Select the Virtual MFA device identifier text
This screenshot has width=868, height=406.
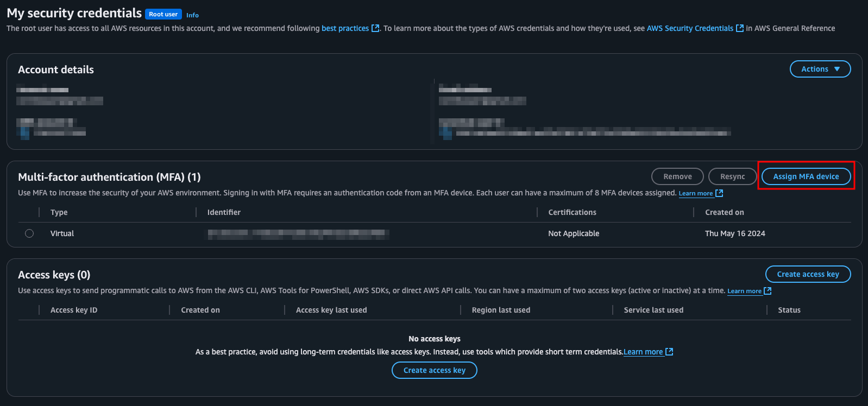pyautogui.click(x=298, y=233)
